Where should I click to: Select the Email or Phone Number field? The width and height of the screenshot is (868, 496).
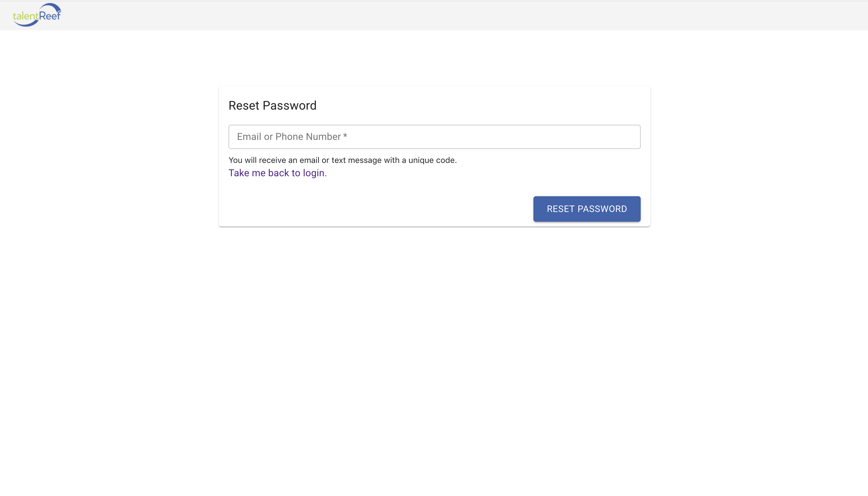(x=434, y=137)
